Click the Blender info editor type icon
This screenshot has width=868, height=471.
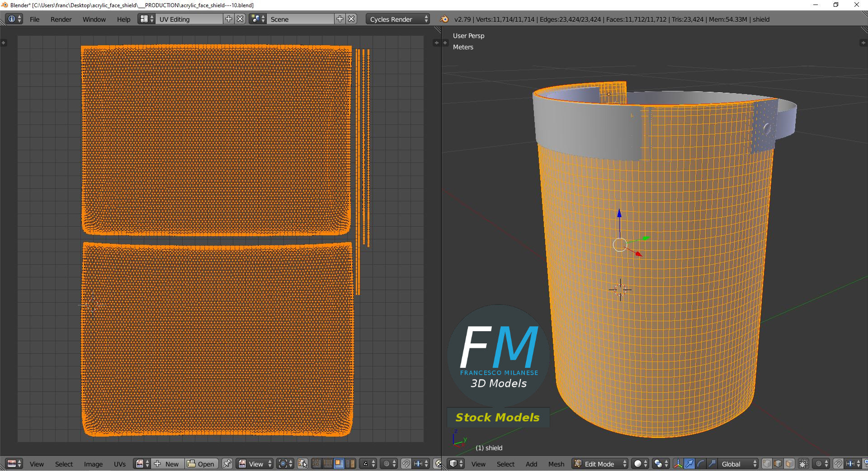[x=14, y=19]
